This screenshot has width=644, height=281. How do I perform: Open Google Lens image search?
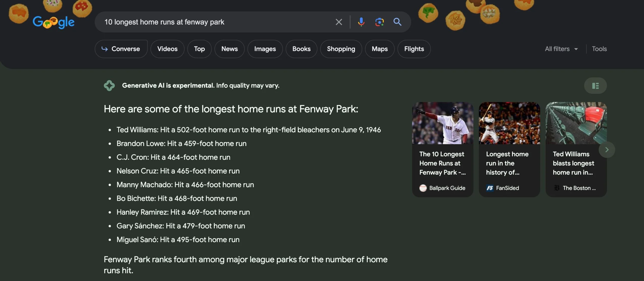tap(379, 22)
